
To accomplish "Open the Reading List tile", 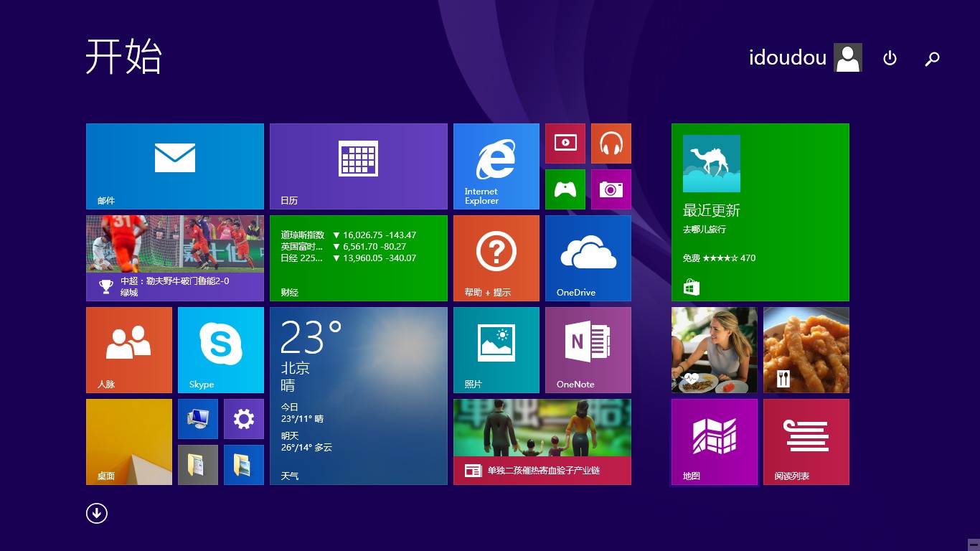I will pos(806,441).
